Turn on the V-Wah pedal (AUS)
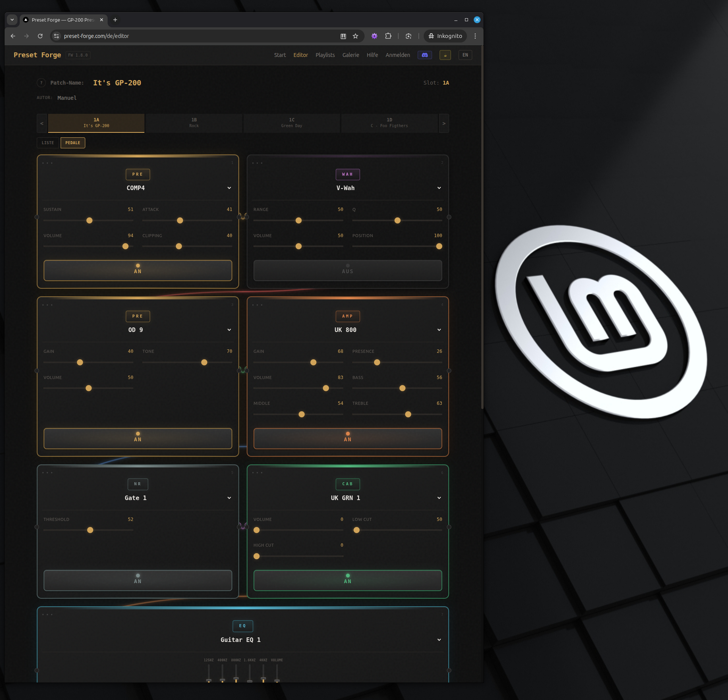728x700 pixels. click(x=347, y=271)
